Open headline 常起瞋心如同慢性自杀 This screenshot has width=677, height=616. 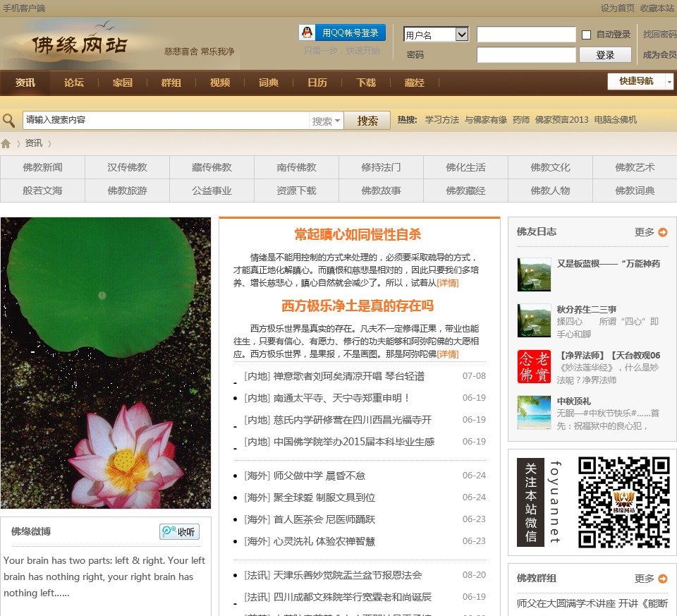pyautogui.click(x=358, y=234)
